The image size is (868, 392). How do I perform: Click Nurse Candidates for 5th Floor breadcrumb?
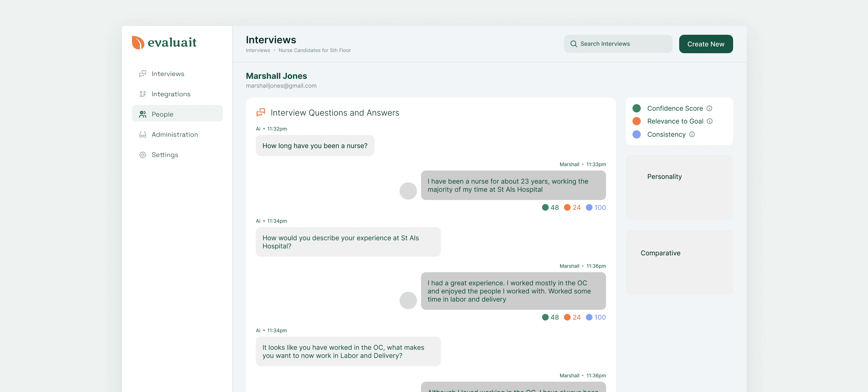[314, 50]
